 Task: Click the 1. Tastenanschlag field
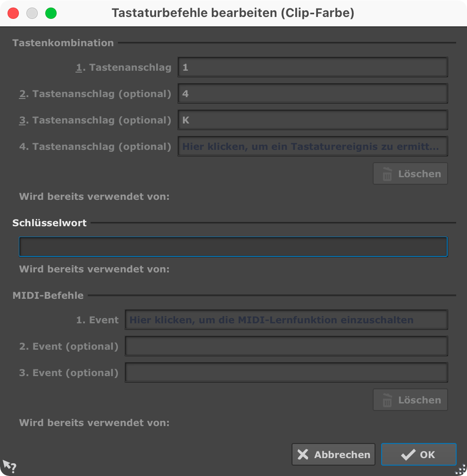coord(312,67)
